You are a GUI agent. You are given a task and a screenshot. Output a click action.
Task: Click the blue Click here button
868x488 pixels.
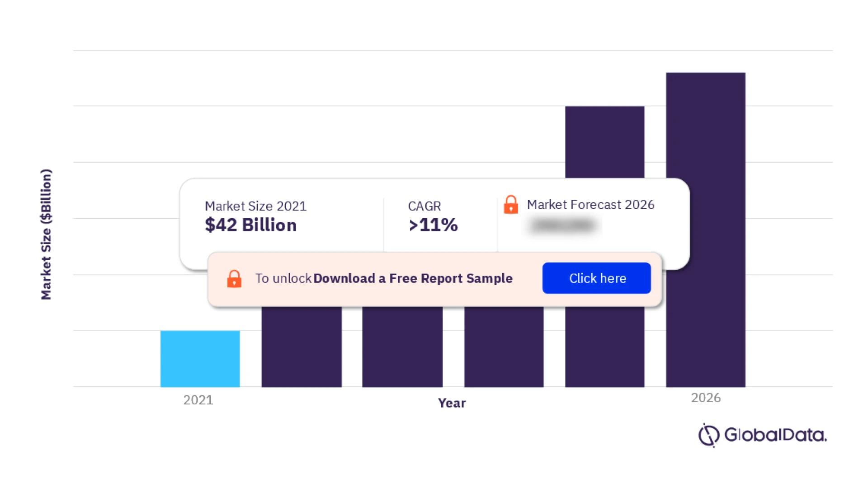[x=596, y=278]
